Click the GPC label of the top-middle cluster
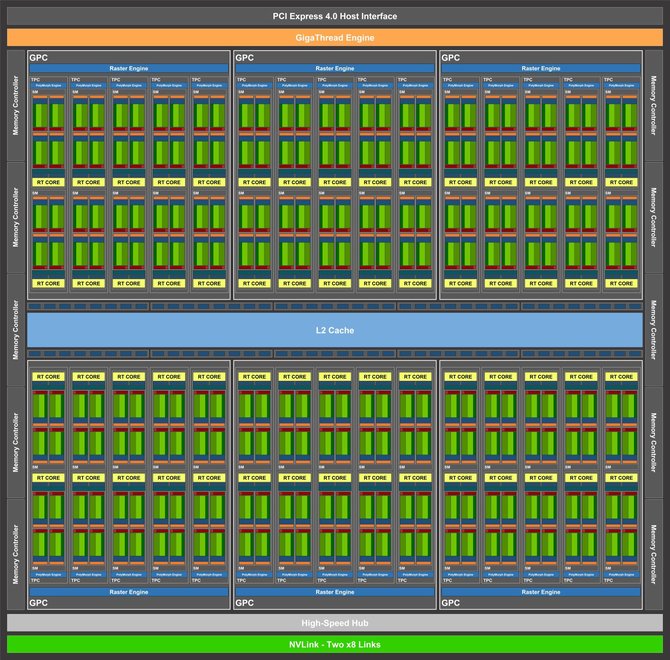This screenshot has width=670, height=660. (244, 58)
